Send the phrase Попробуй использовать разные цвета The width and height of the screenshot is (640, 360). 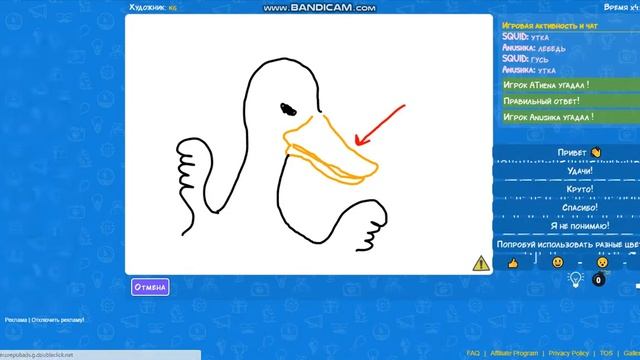coord(567,244)
